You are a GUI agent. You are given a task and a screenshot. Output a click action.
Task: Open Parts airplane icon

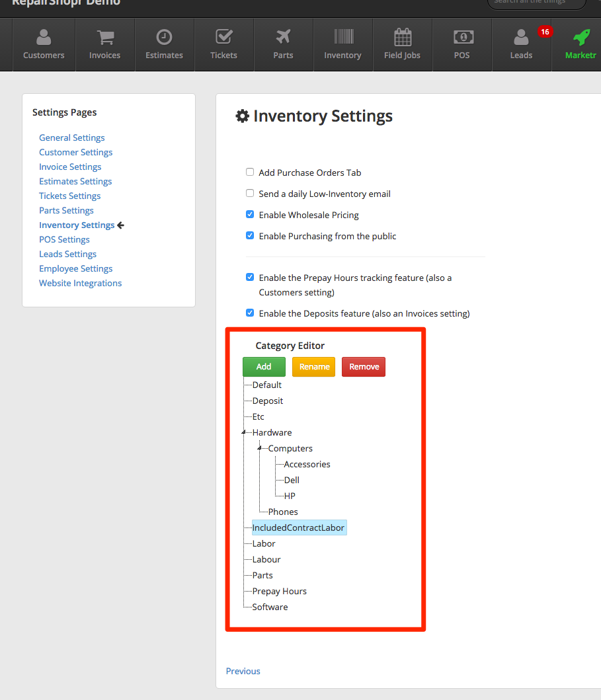click(x=283, y=37)
